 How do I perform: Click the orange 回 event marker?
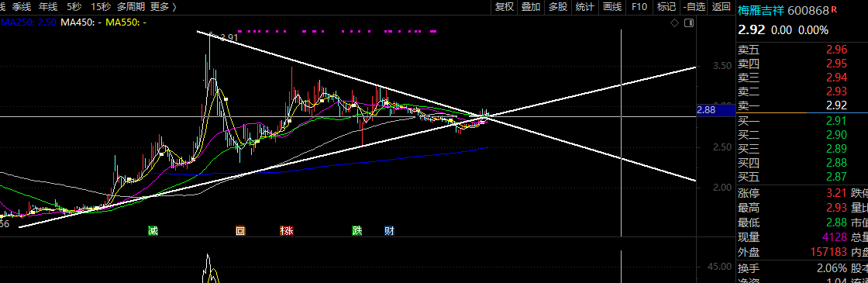(x=240, y=230)
